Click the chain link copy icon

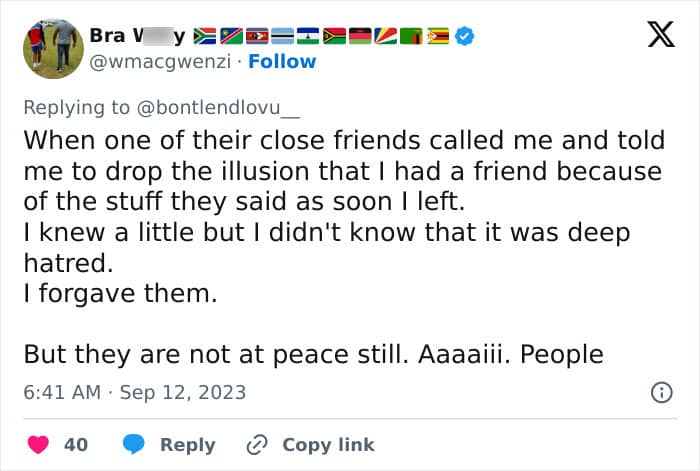point(257,445)
